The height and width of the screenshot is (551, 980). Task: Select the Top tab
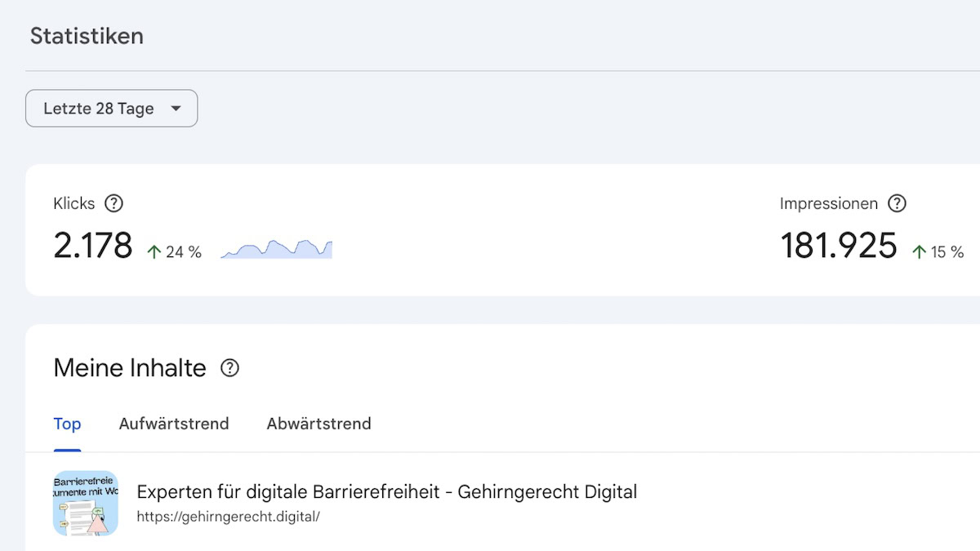[x=67, y=424]
